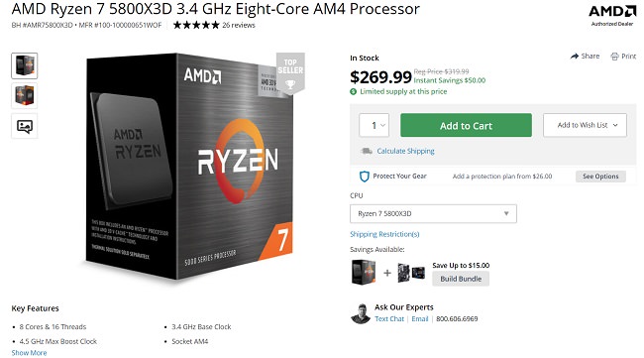This screenshot has width=644, height=358.
Task: Click the AMD Authorized Dealer logo
Action: pyautogui.click(x=612, y=15)
